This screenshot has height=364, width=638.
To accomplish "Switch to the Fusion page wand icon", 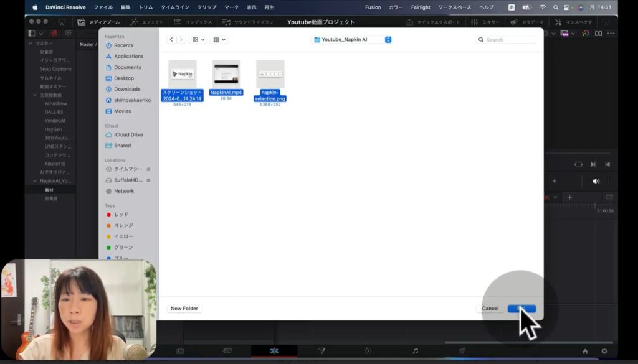I will coord(321,351).
